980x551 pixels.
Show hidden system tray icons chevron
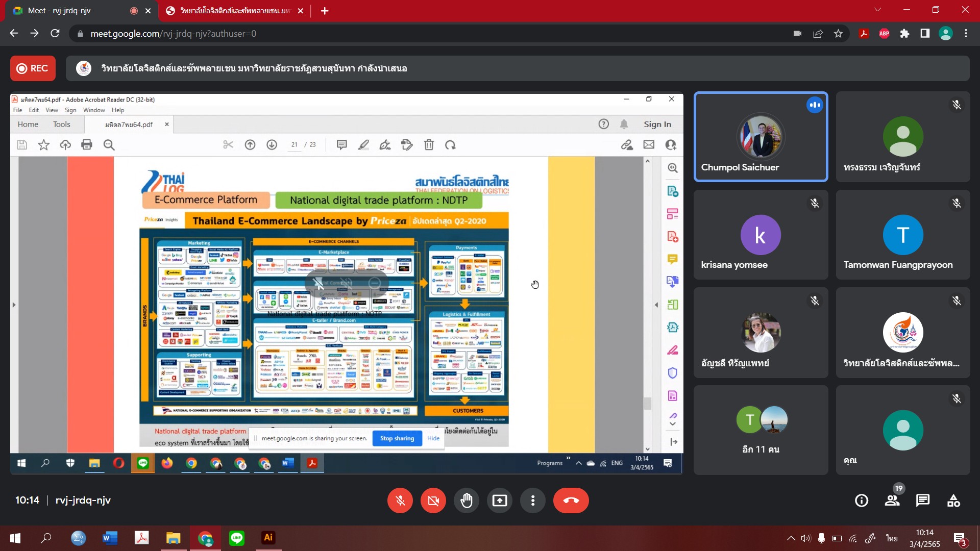[x=791, y=538]
